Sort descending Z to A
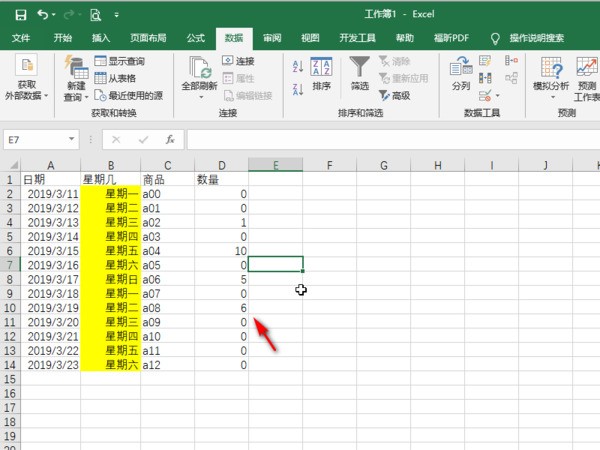The height and width of the screenshot is (450, 600). 298,90
